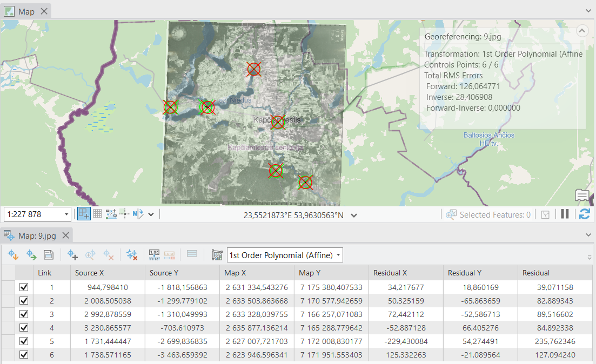Click the Save control points icon

pyautogui.click(x=49, y=255)
